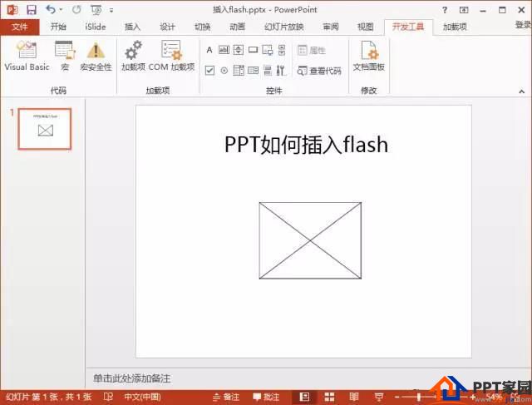Click the Redo/Repeat icon
This screenshot has width=532, height=405.
(76, 10)
